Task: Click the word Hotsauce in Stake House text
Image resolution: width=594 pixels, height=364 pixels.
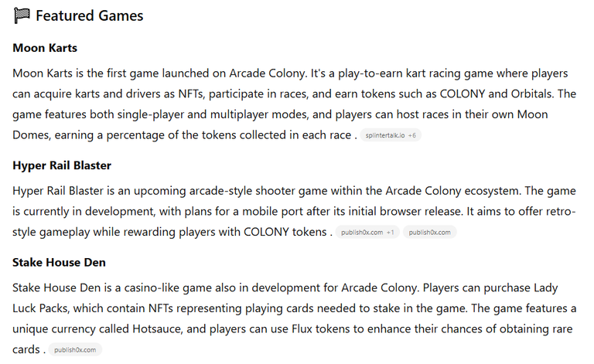Action: pos(157,328)
